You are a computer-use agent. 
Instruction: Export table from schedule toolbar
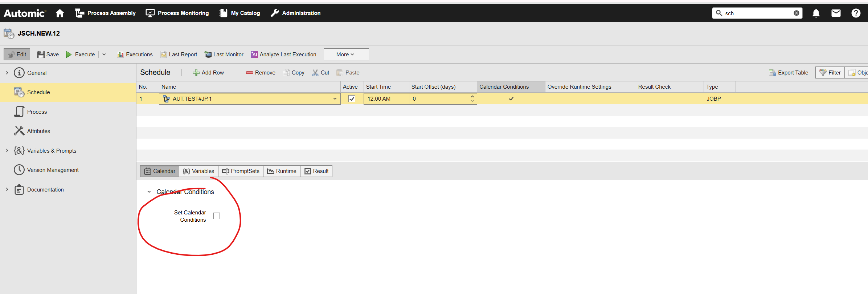(789, 73)
